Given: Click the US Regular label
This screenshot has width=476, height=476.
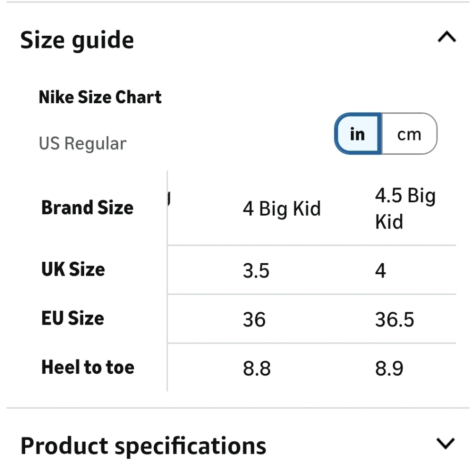Looking at the screenshot, I should coord(83,143).
